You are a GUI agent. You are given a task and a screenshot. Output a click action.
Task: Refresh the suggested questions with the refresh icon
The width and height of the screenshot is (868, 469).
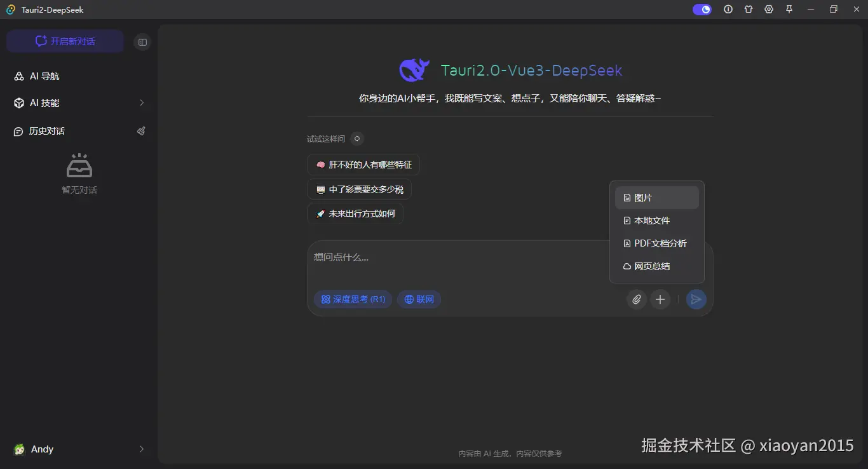click(x=356, y=139)
